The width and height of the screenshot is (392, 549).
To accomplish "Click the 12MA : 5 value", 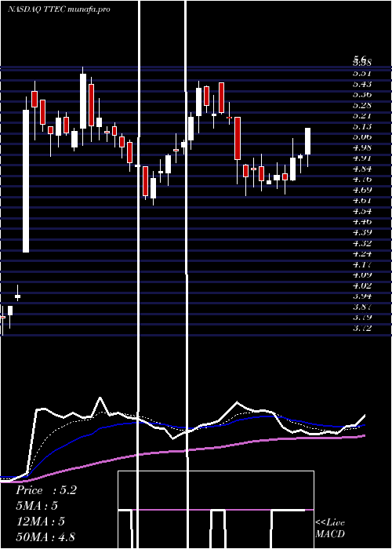I will click(41, 522).
